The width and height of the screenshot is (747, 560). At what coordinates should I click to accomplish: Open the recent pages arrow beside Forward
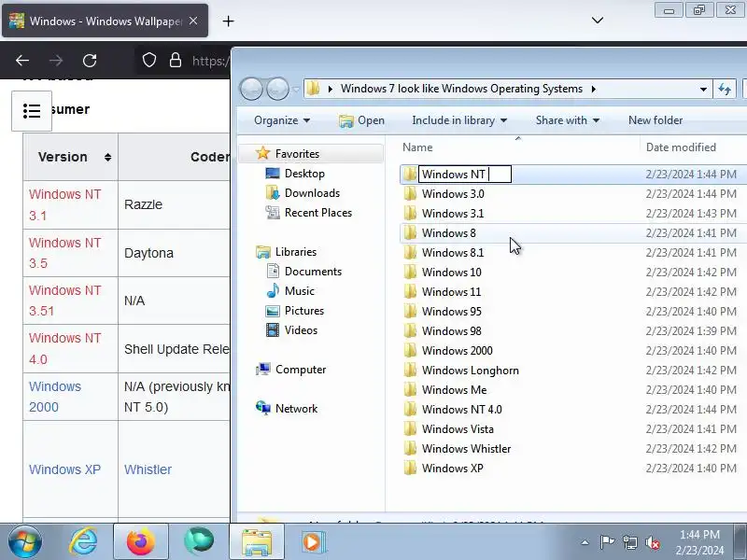pyautogui.click(x=296, y=89)
